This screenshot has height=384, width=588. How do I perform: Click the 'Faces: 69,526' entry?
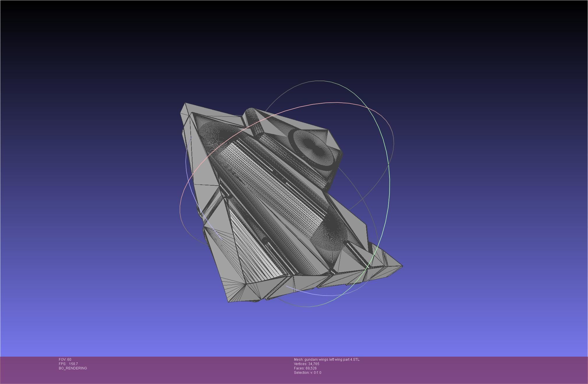click(x=305, y=368)
